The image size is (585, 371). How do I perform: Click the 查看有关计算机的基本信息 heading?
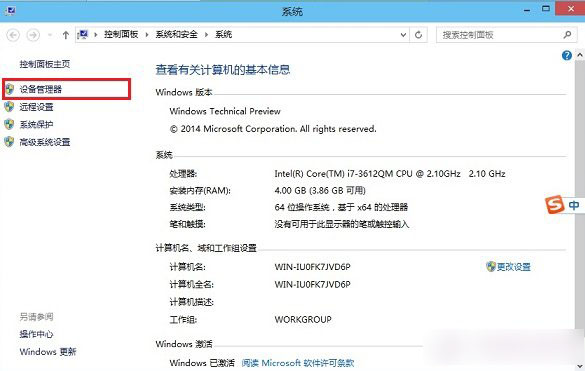point(223,70)
